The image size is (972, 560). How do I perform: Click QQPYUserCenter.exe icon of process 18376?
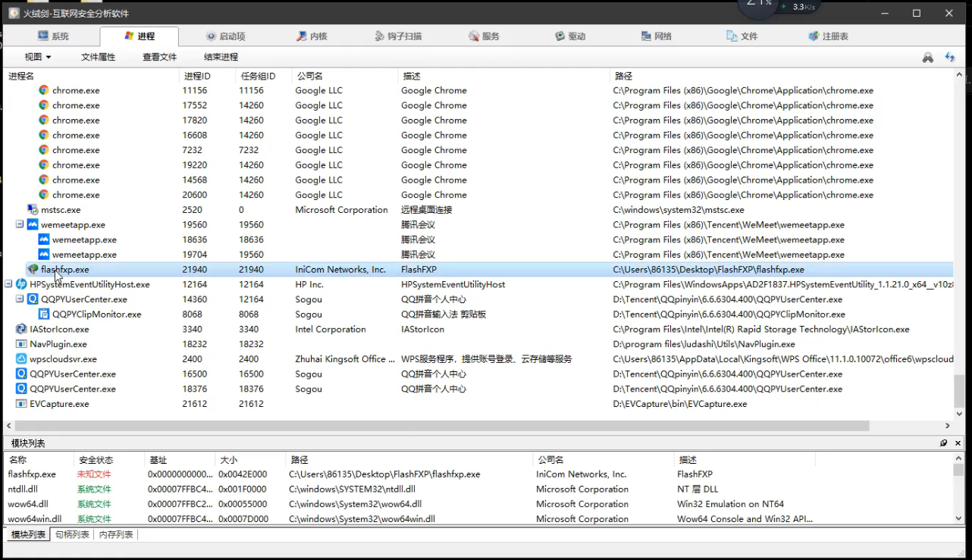point(21,389)
